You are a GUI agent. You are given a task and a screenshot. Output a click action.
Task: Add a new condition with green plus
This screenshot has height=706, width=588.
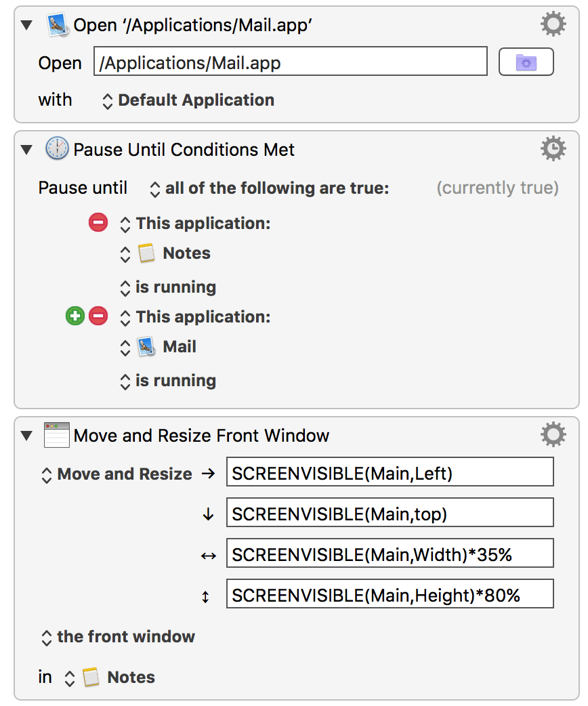click(x=75, y=316)
